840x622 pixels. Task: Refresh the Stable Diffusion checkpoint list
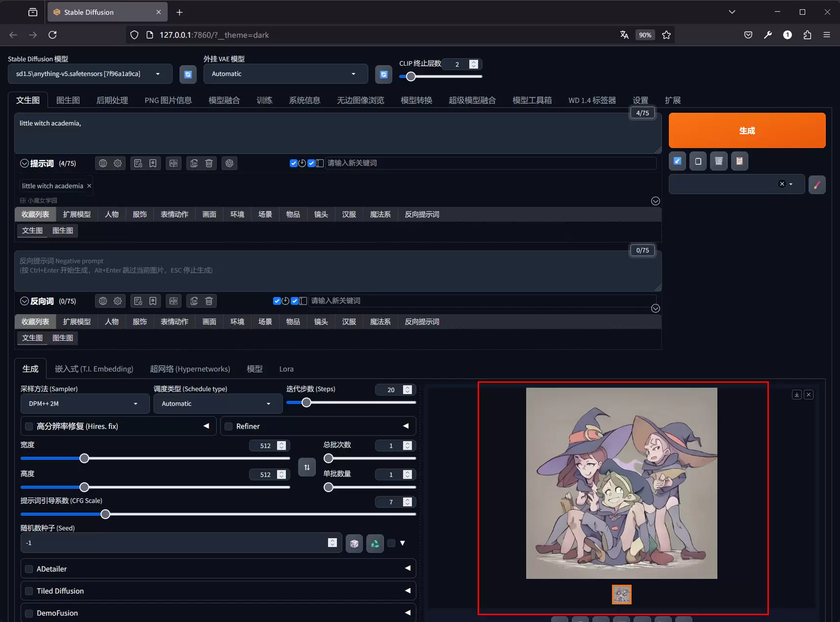[188, 75]
